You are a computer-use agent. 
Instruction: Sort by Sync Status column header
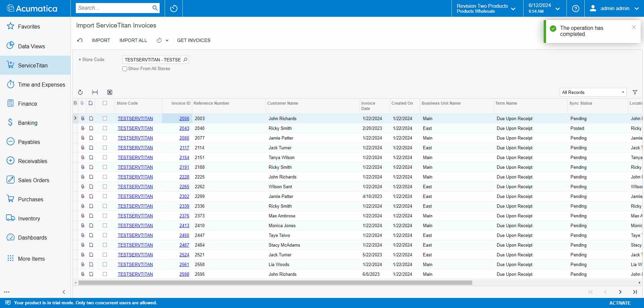[x=581, y=103]
